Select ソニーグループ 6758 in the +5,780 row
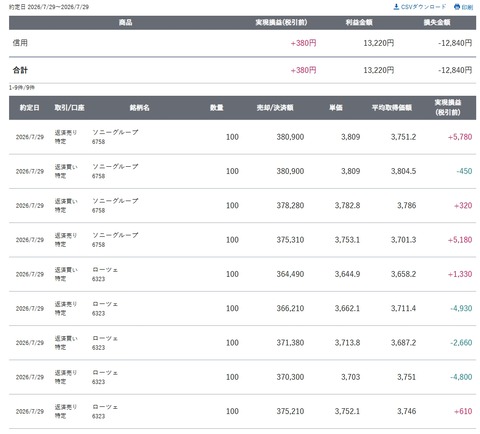480x434 pixels. (115, 137)
